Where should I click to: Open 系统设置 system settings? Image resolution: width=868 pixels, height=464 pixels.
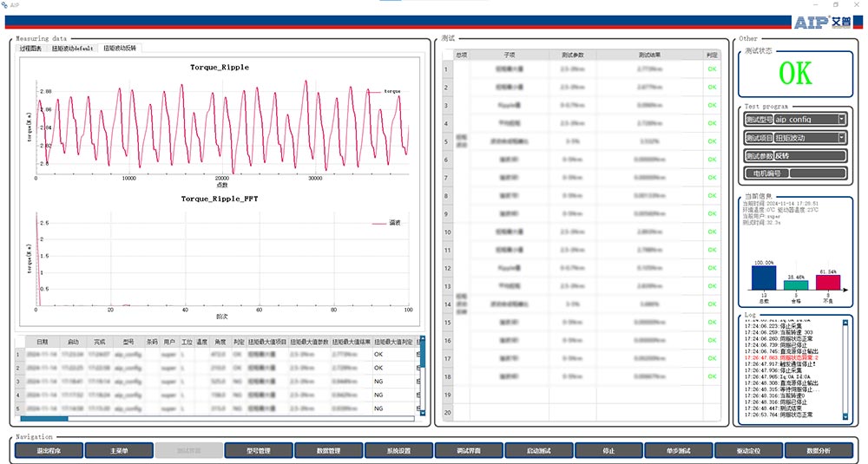pos(398,450)
